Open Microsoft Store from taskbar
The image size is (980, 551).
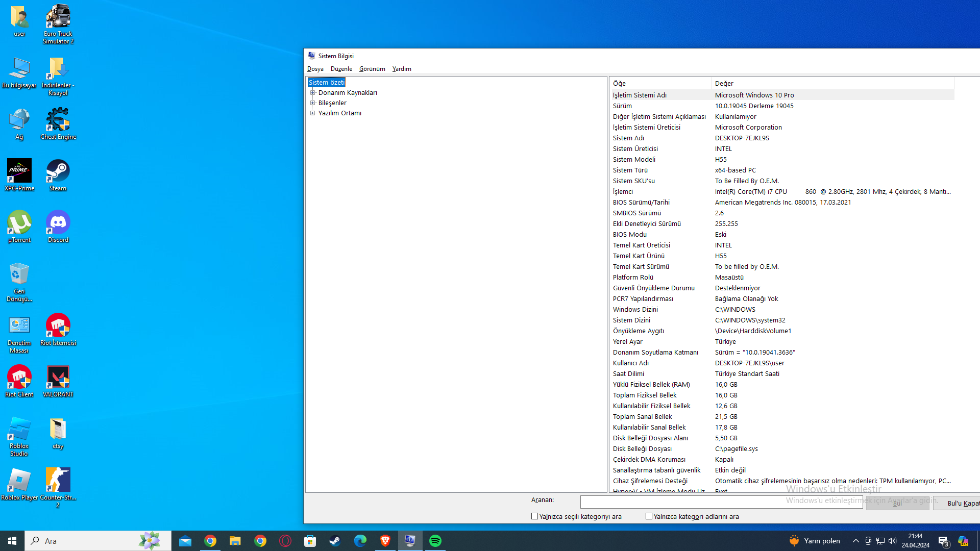(x=310, y=541)
